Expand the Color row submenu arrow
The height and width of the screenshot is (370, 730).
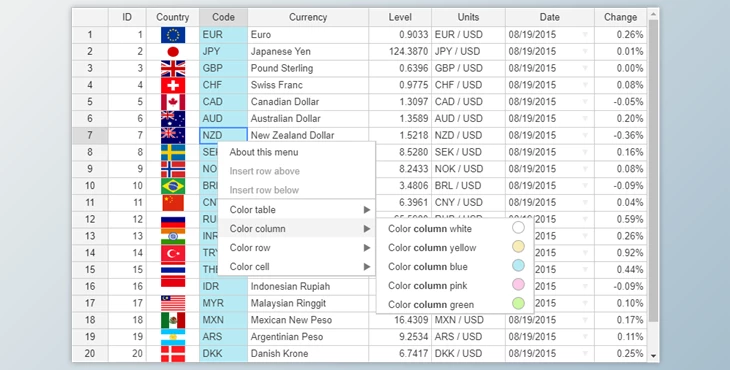click(367, 248)
